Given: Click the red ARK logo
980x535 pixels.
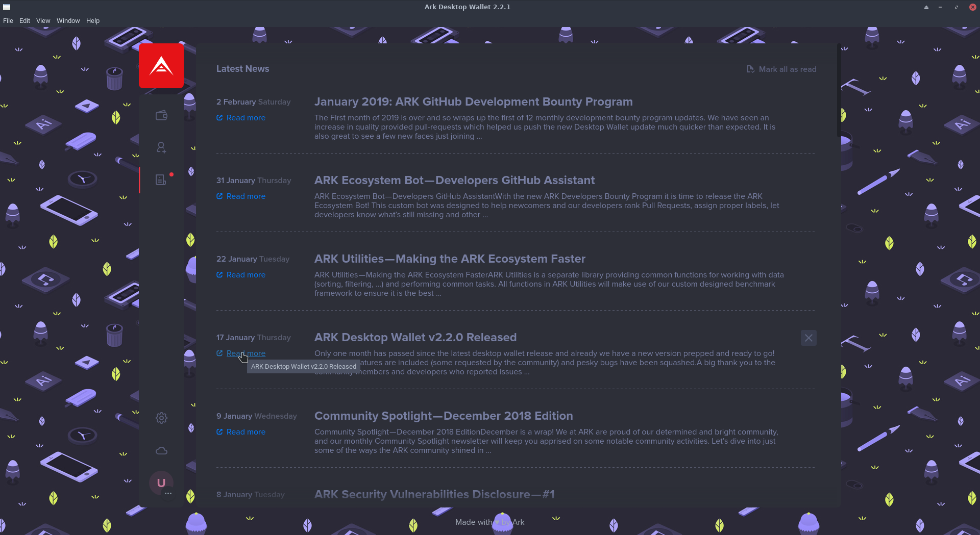Looking at the screenshot, I should point(161,65).
